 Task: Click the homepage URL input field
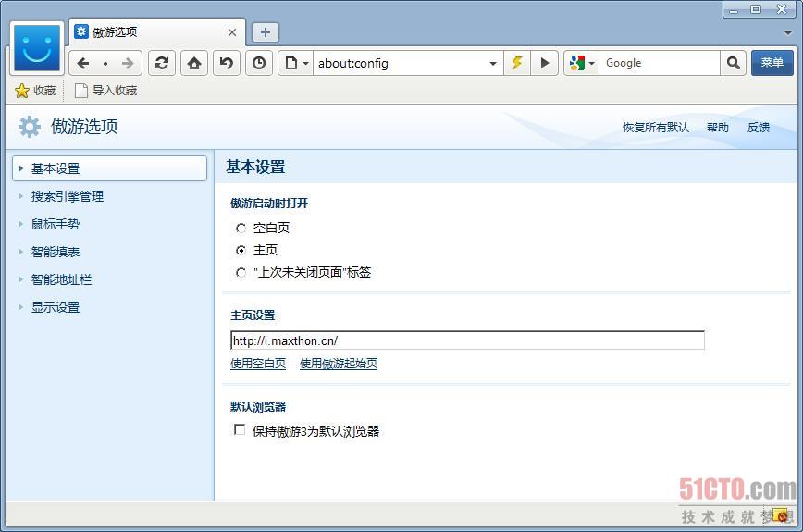(467, 340)
